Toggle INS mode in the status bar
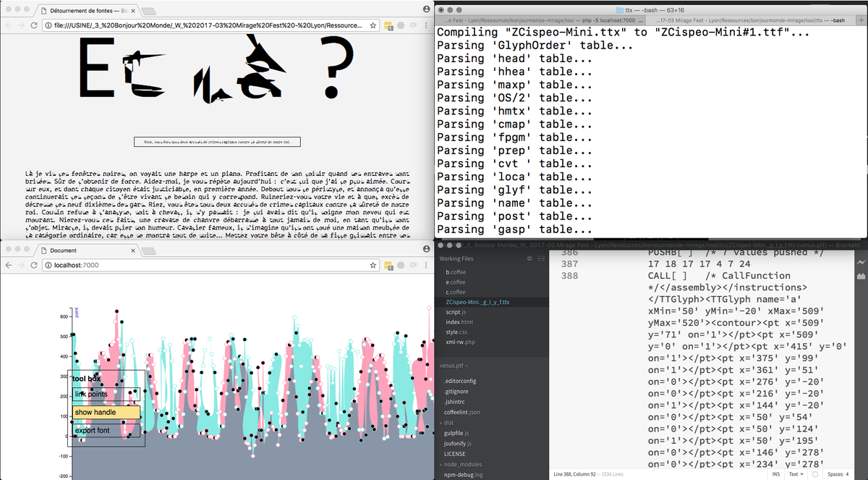This screenshot has width=868, height=480. click(776, 473)
